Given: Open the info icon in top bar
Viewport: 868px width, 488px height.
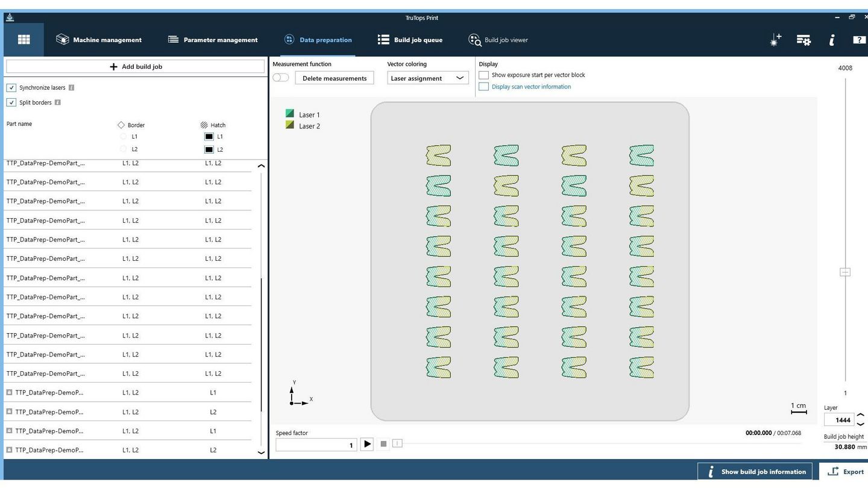Looking at the screenshot, I should pyautogui.click(x=832, y=40).
